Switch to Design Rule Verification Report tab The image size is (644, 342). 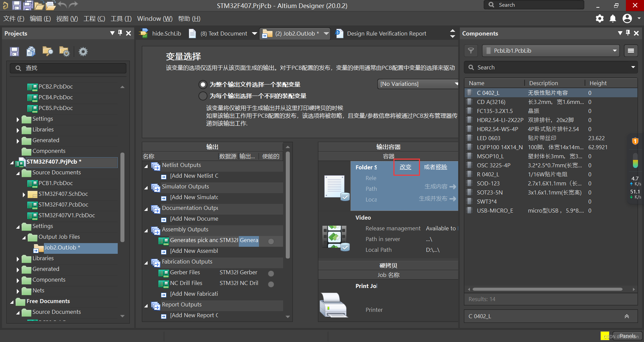[381, 34]
